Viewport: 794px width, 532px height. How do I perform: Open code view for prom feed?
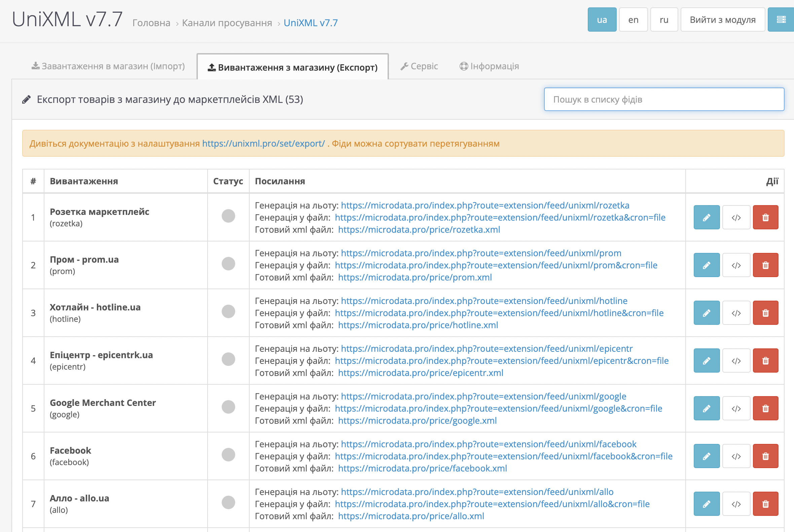pyautogui.click(x=736, y=265)
